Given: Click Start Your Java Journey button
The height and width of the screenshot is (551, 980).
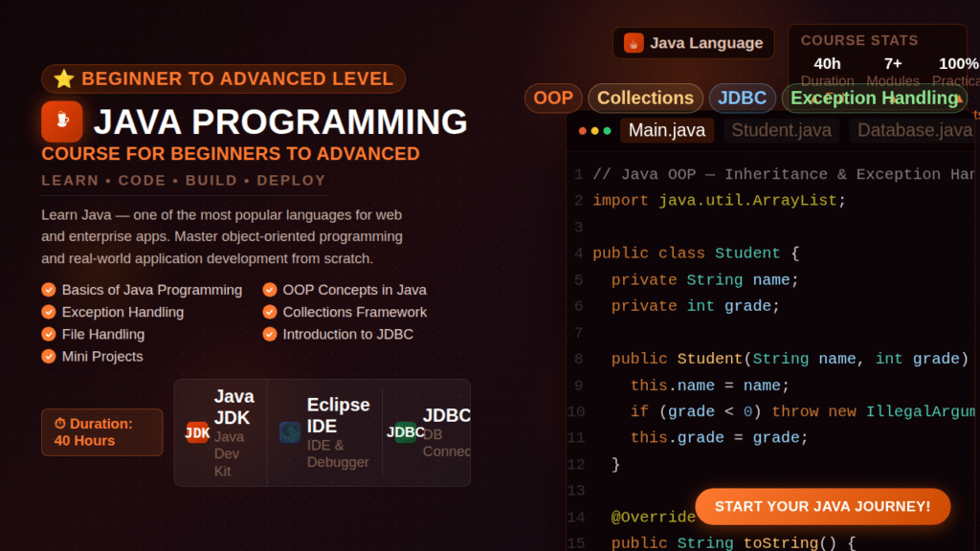Looking at the screenshot, I should click(x=822, y=506).
